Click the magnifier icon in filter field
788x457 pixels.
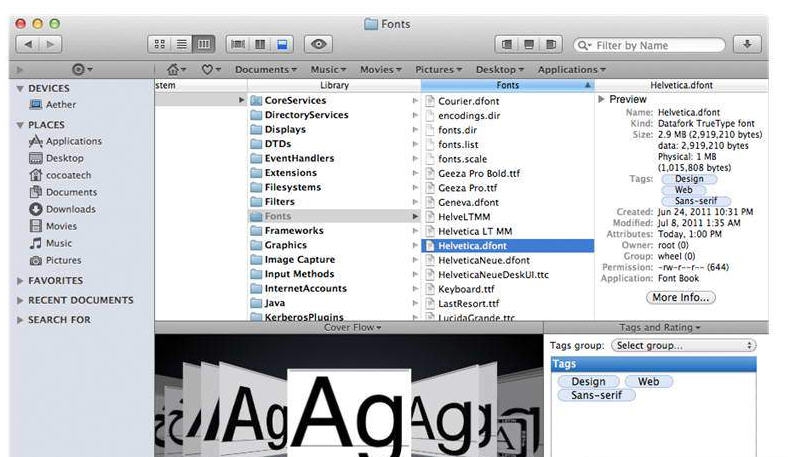[584, 45]
